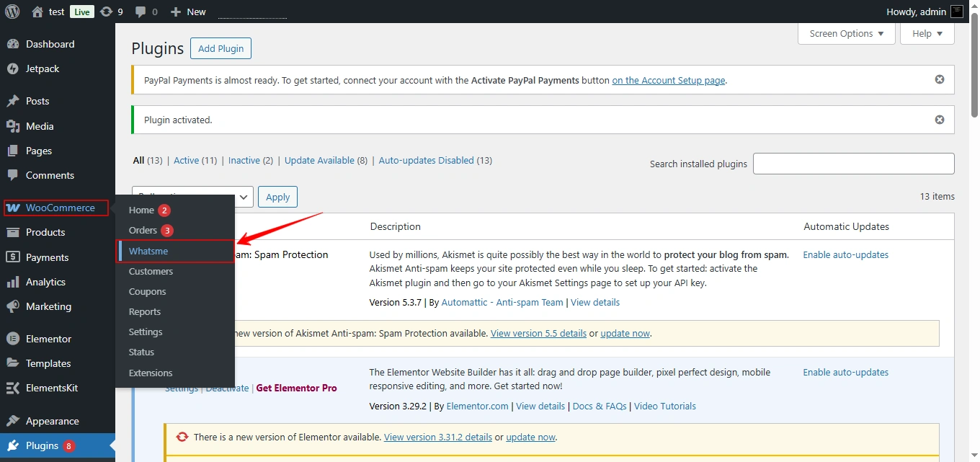The width and height of the screenshot is (980, 462).
Task: Dismiss the Plugin activated notice
Action: tap(939, 120)
